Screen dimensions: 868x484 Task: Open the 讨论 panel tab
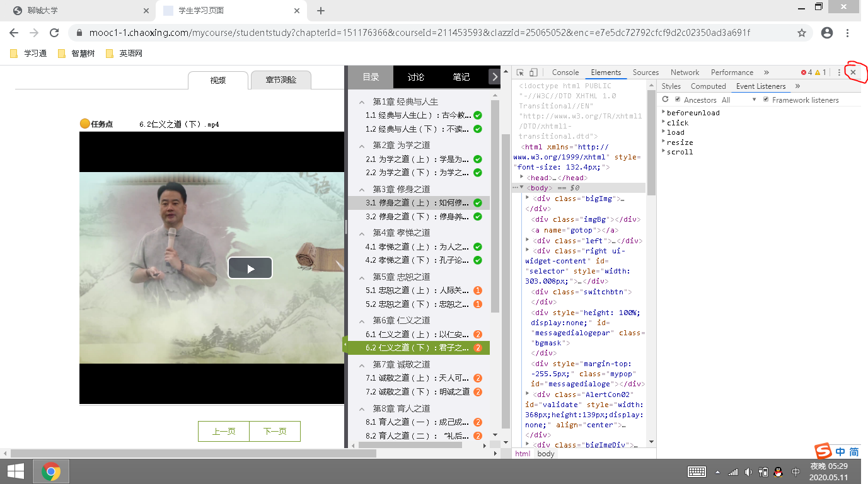point(416,77)
